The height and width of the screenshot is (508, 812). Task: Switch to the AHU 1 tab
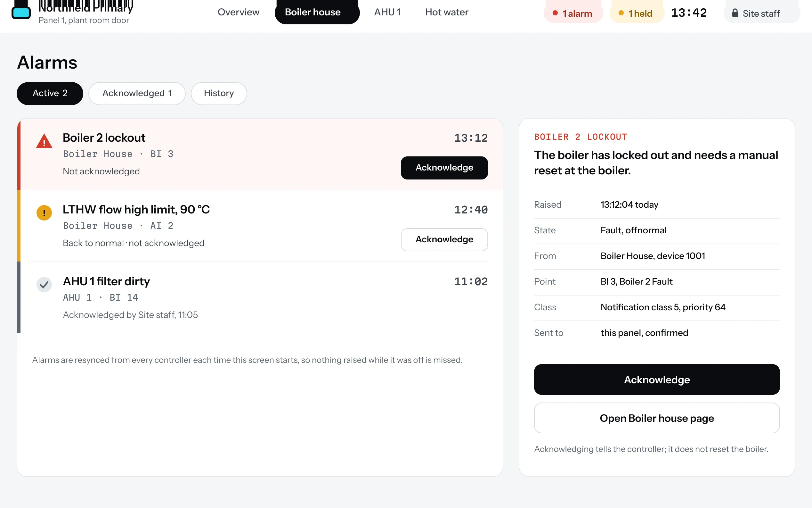(x=387, y=12)
